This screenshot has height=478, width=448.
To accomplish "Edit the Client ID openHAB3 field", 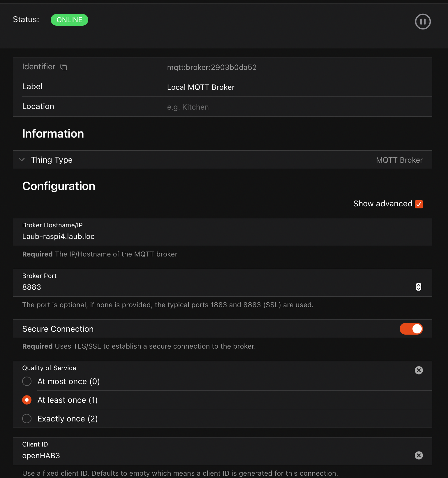I will pos(204,456).
